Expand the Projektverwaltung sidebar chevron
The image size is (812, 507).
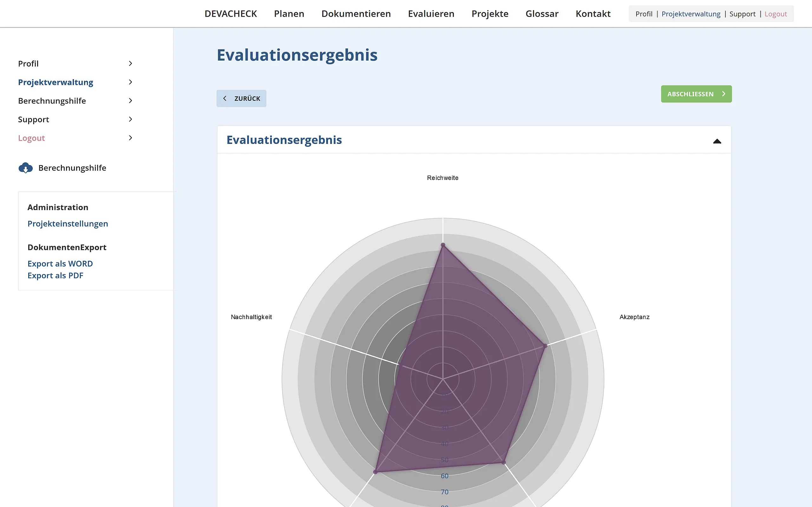point(131,82)
